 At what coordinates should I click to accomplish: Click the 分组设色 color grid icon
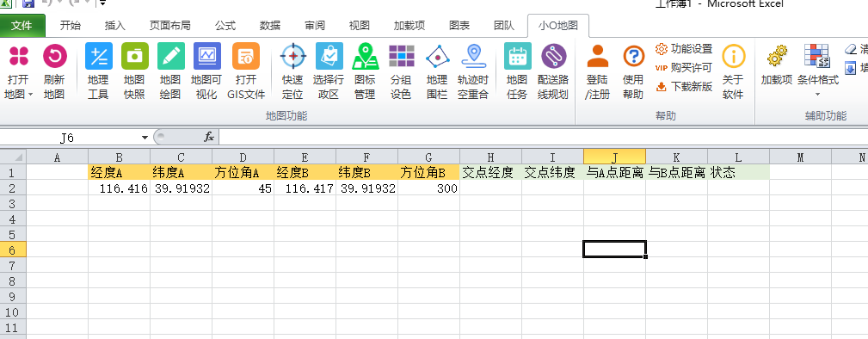[x=402, y=56]
